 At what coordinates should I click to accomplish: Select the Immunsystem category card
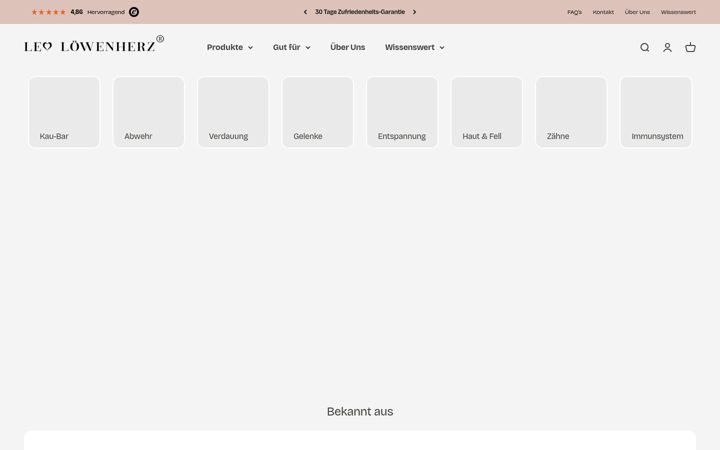(x=656, y=112)
